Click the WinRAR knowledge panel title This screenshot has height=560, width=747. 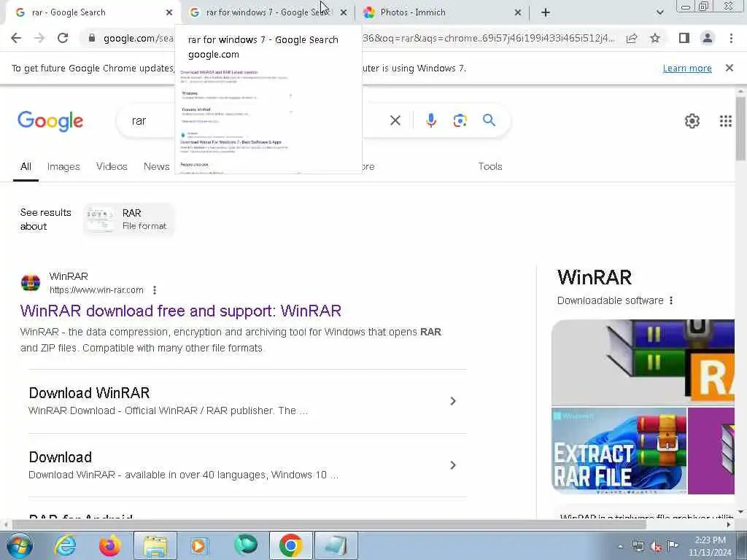(595, 277)
